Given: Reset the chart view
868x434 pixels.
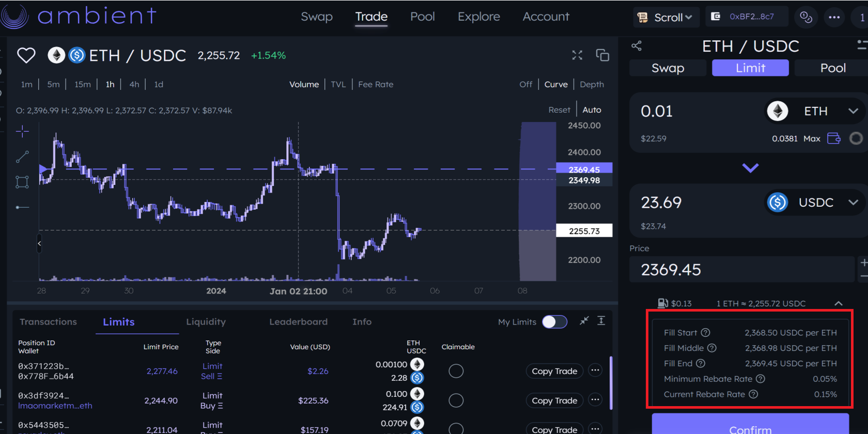Looking at the screenshot, I should (x=560, y=110).
